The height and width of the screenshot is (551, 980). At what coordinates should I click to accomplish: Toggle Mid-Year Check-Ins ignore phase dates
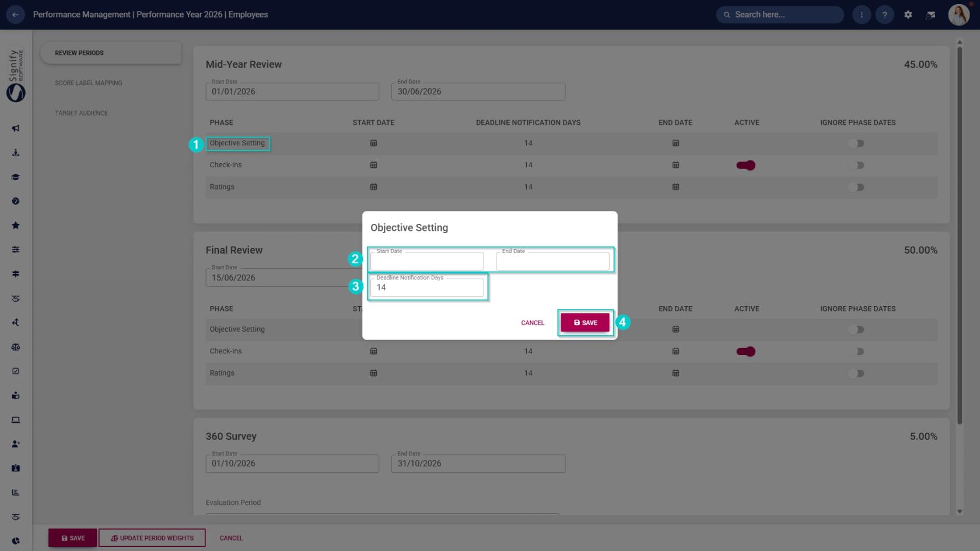(x=856, y=166)
